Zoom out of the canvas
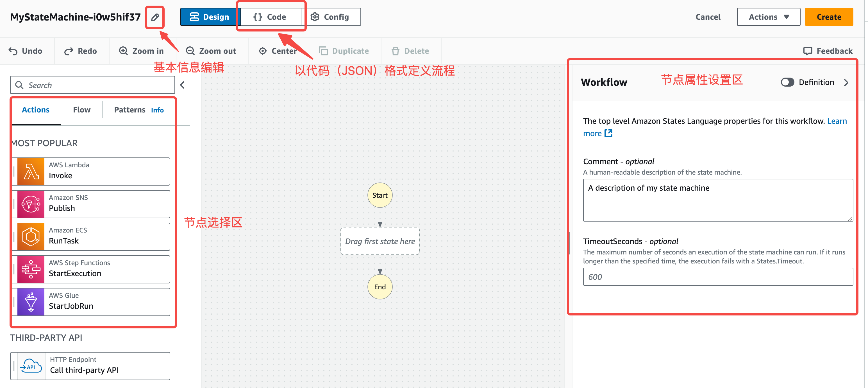 coord(211,51)
